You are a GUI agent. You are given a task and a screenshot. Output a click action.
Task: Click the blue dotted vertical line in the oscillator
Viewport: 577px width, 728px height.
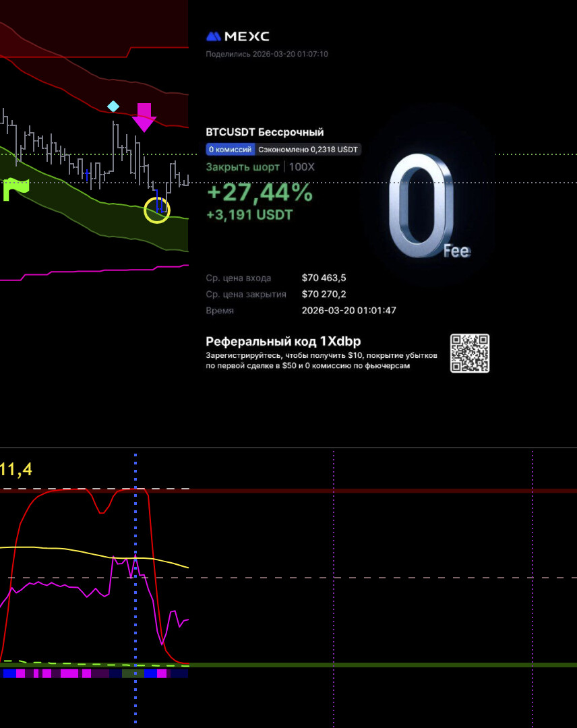pyautogui.click(x=135, y=607)
